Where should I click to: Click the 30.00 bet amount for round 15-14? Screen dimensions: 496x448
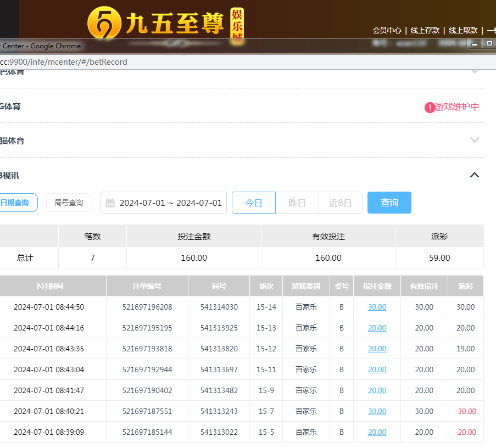coord(377,307)
